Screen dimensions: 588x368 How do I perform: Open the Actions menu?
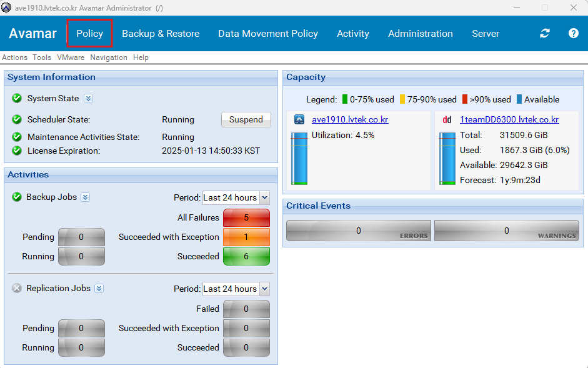click(x=14, y=57)
